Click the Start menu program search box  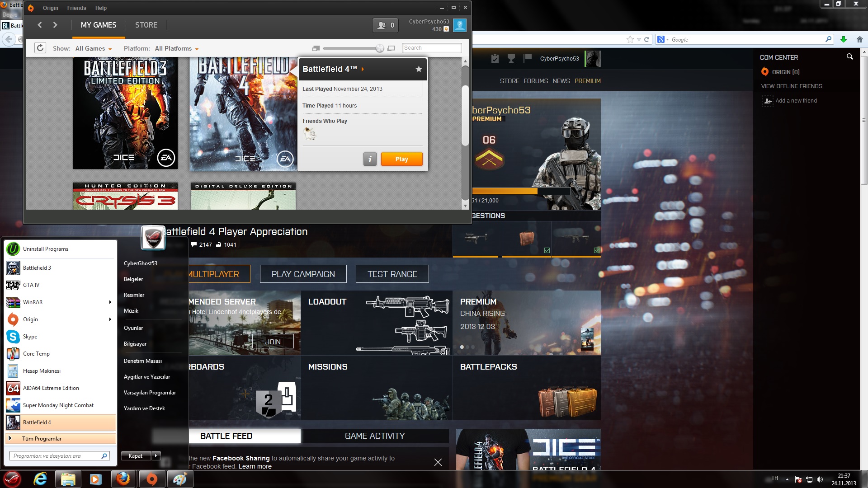click(59, 456)
